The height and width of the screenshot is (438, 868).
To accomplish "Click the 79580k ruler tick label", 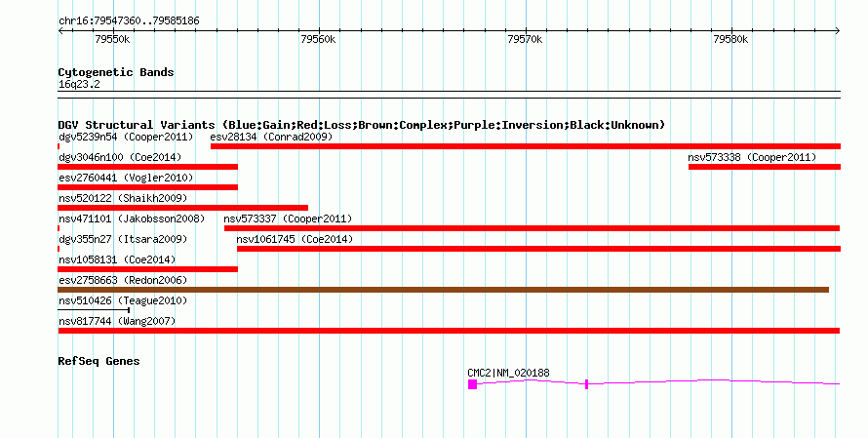I will tap(730, 39).
